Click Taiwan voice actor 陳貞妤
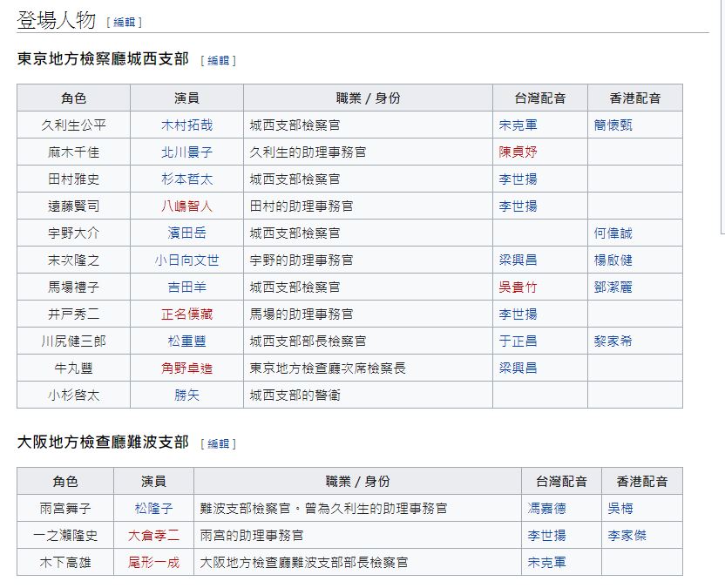 click(x=518, y=152)
